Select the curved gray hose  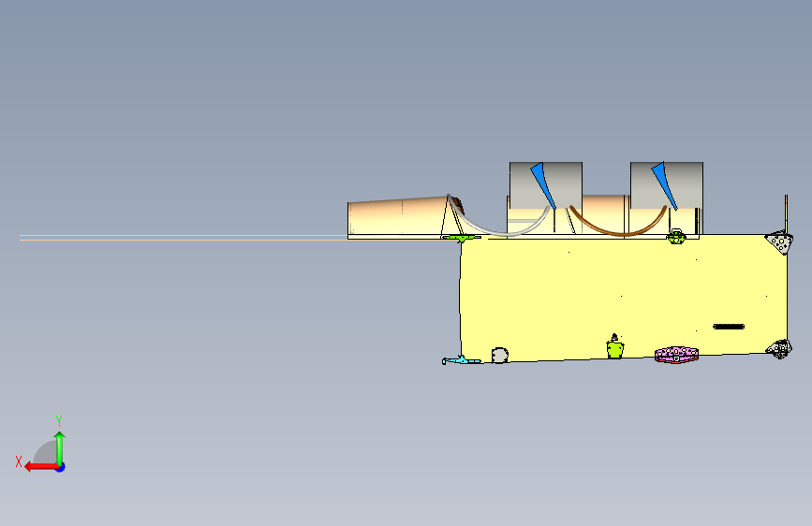pyautogui.click(x=497, y=224)
